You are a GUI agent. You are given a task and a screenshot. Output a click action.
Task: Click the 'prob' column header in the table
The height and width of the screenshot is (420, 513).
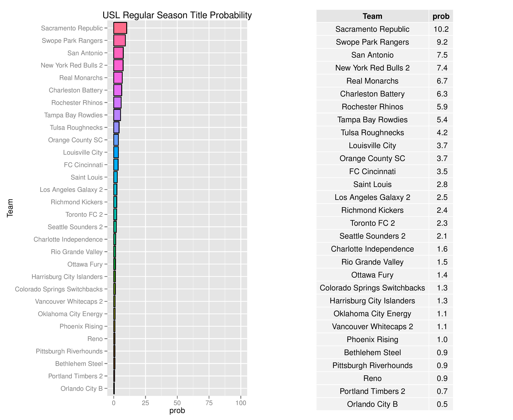[x=441, y=16]
